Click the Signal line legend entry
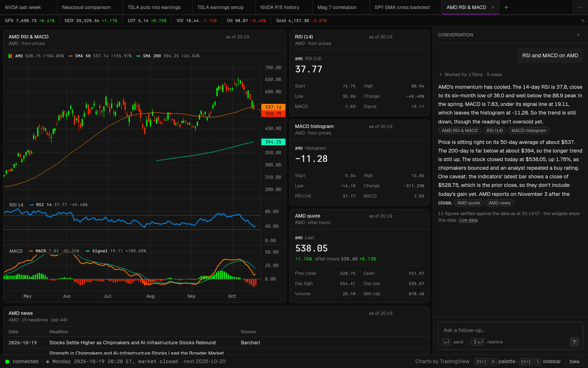588x368 pixels. click(x=116, y=251)
